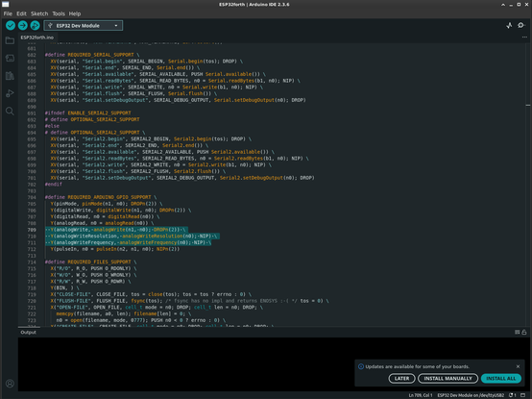Upload the sketch with the arrow button

click(x=23, y=25)
